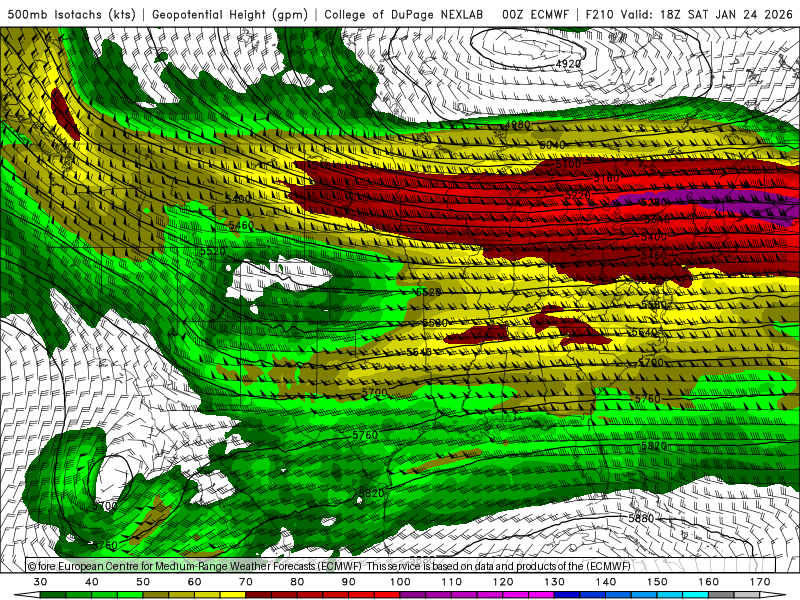Image resolution: width=800 pixels, height=600 pixels.
Task: Click the legend value 120
Action: pyautogui.click(x=503, y=582)
